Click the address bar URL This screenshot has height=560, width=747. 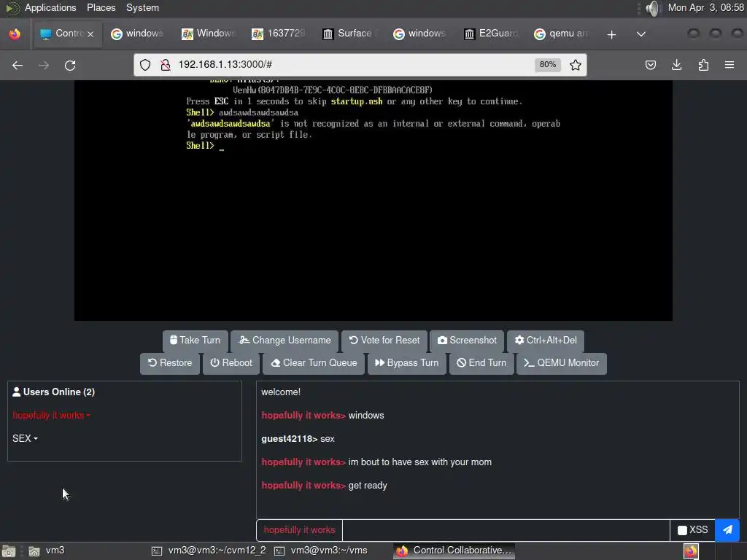click(225, 65)
